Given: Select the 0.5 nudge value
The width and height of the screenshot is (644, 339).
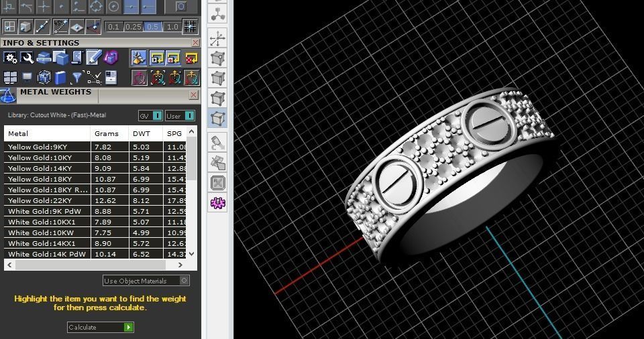Looking at the screenshot, I should tap(152, 27).
